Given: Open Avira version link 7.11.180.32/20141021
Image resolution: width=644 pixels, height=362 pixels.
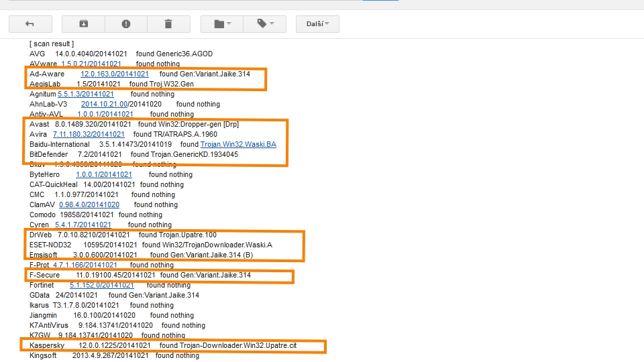Looking at the screenshot, I should click(x=89, y=134).
